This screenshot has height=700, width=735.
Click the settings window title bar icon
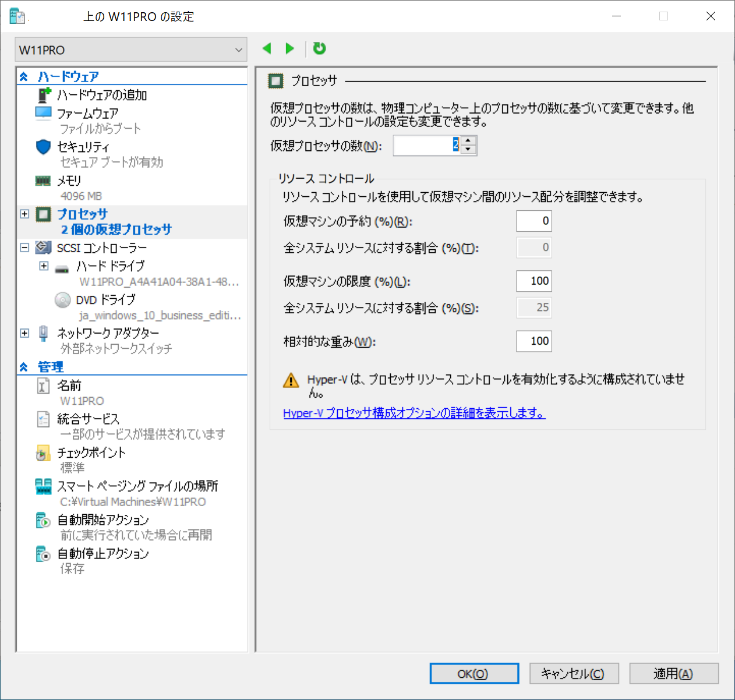[17, 16]
